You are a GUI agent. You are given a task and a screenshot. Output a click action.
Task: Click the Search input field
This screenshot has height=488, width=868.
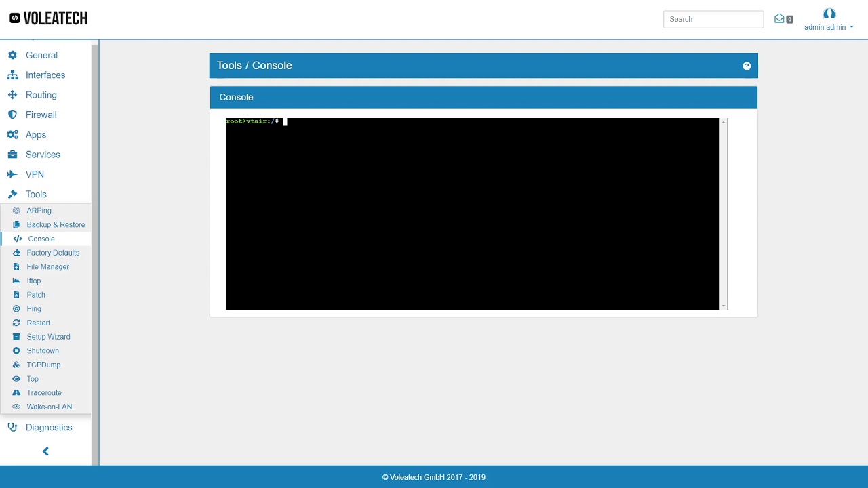(713, 19)
